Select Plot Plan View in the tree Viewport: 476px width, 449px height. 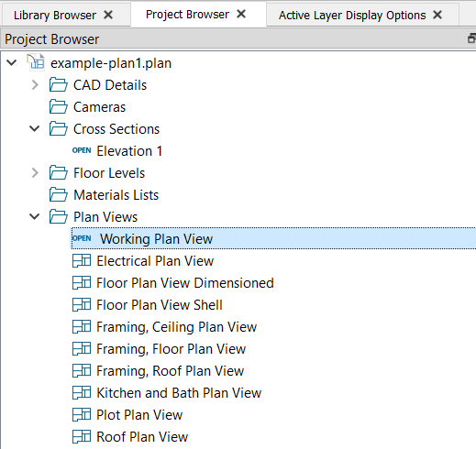(x=139, y=415)
